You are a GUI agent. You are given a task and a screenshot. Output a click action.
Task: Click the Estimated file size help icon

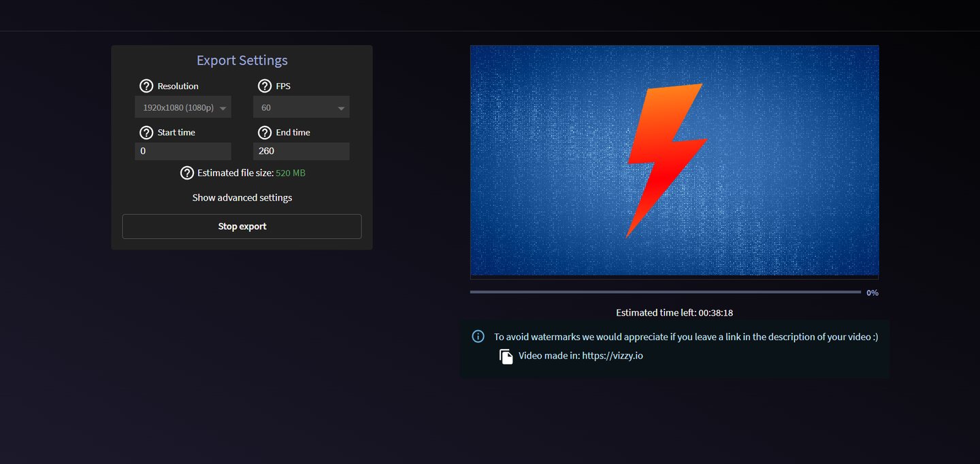click(x=186, y=173)
